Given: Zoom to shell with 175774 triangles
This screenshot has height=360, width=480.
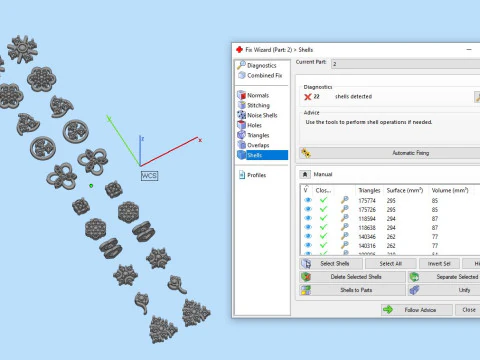Looking at the screenshot, I should click(x=345, y=200).
